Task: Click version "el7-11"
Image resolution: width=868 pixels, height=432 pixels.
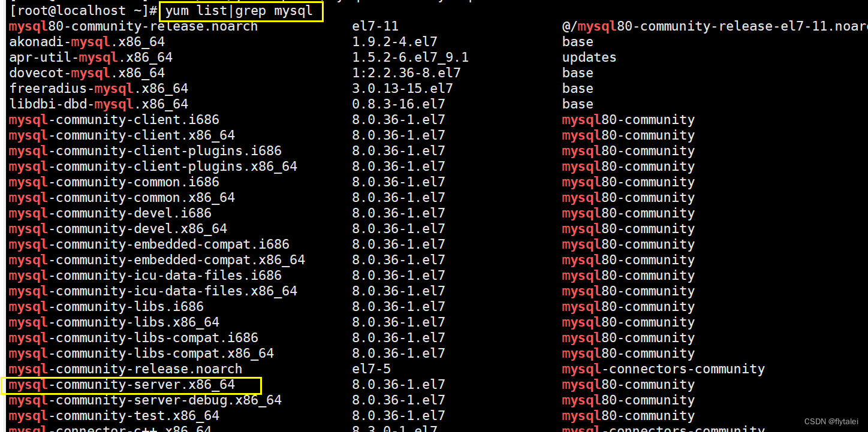Action: 375,26
